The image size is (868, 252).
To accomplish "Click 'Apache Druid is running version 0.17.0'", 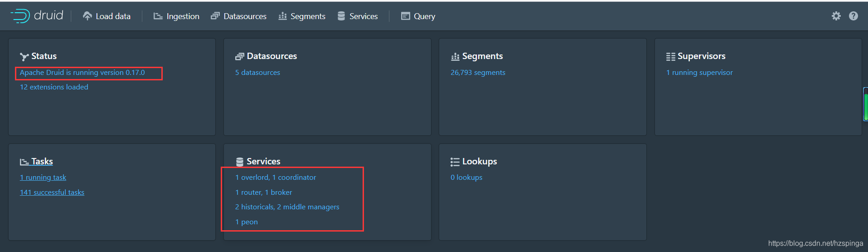I will pyautogui.click(x=82, y=73).
